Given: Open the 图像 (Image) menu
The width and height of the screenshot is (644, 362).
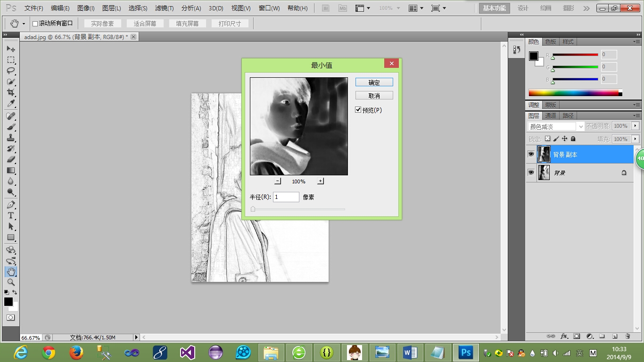Looking at the screenshot, I should 86,8.
